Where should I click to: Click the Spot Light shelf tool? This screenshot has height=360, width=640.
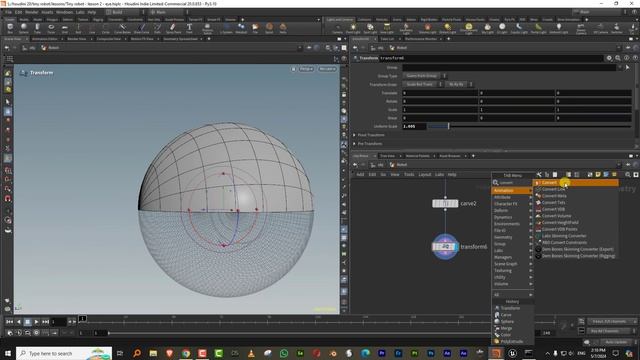(370, 28)
